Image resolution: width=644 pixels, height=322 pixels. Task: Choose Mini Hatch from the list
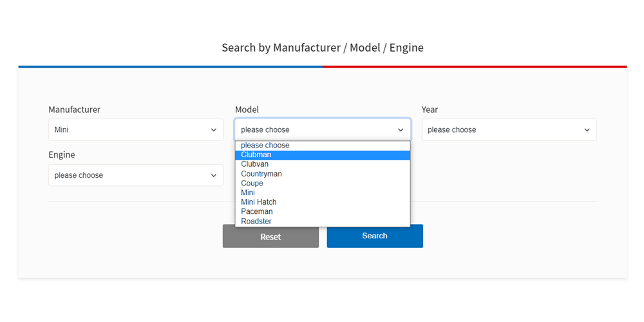pos(323,202)
